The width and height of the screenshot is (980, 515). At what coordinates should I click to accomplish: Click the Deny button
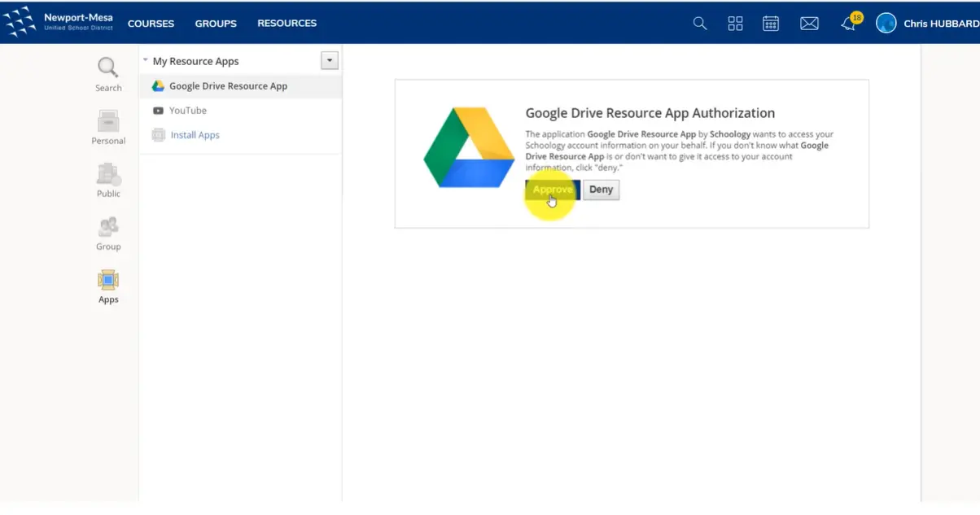(601, 190)
